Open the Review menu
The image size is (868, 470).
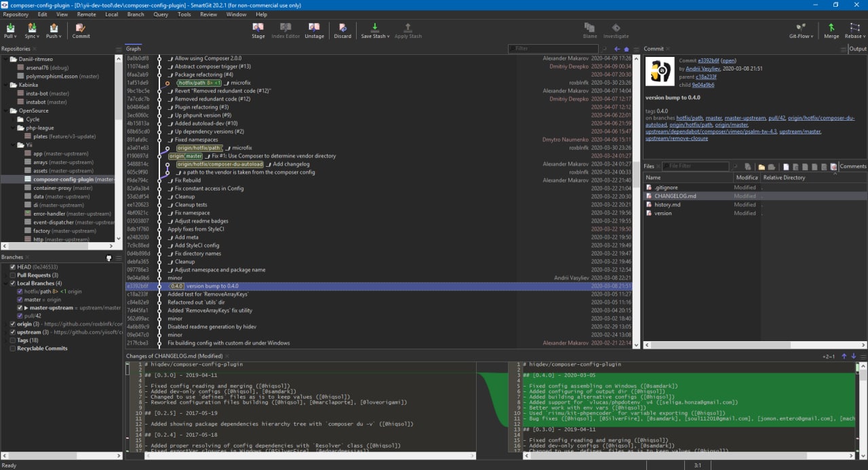tap(208, 14)
